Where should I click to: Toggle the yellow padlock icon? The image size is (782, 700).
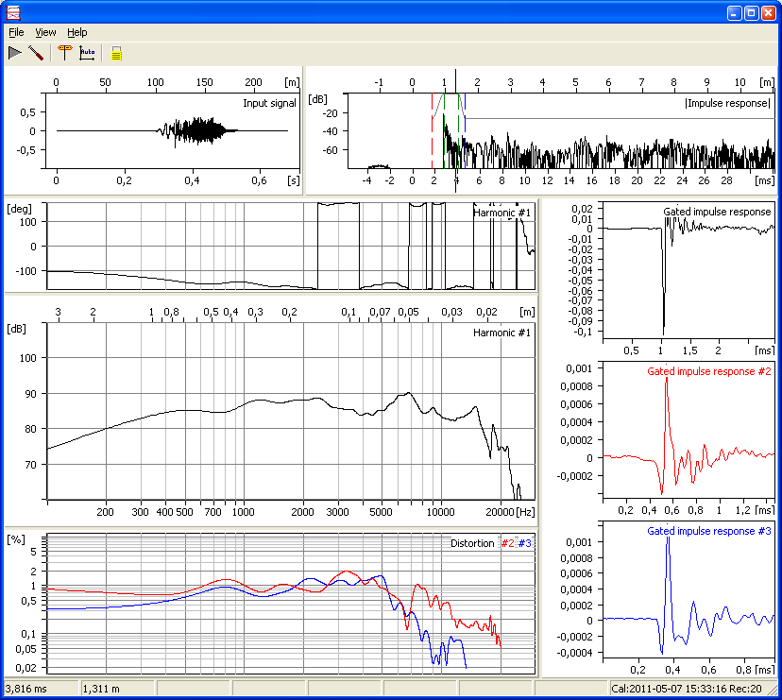[116, 54]
